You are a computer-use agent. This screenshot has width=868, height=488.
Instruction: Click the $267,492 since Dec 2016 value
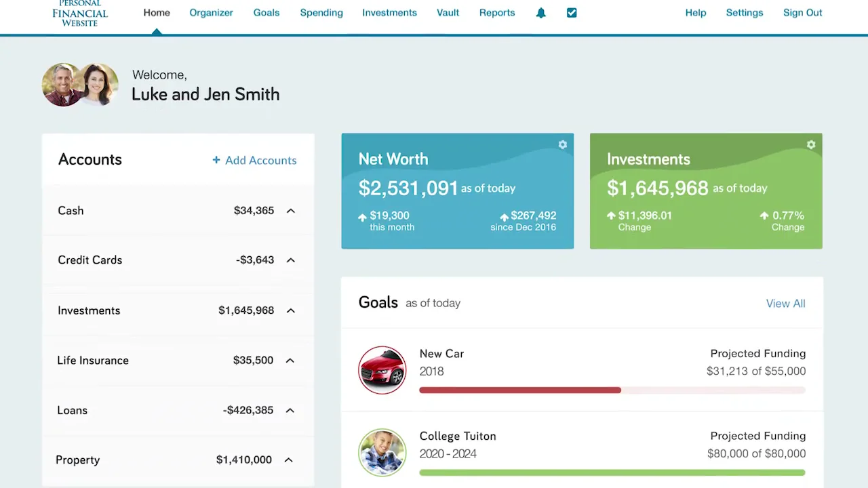[533, 216]
